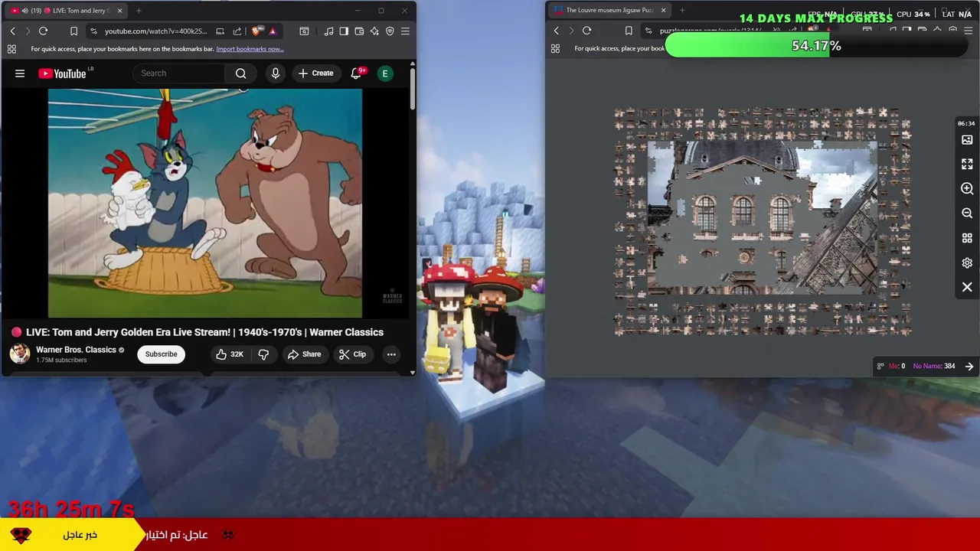The height and width of the screenshot is (551, 980).
Task: Close the 'LIVE: Tom and Jerry' tab
Action: click(119, 11)
